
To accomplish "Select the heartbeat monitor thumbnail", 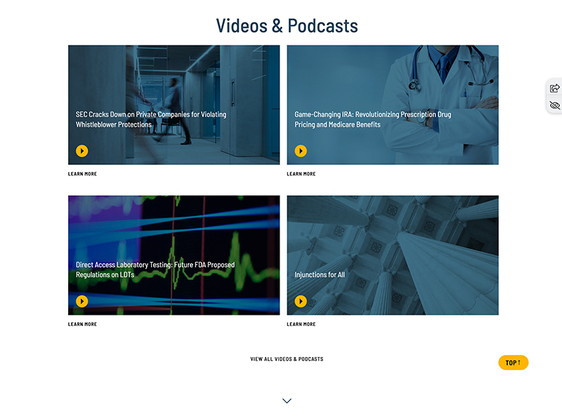I will (174, 255).
